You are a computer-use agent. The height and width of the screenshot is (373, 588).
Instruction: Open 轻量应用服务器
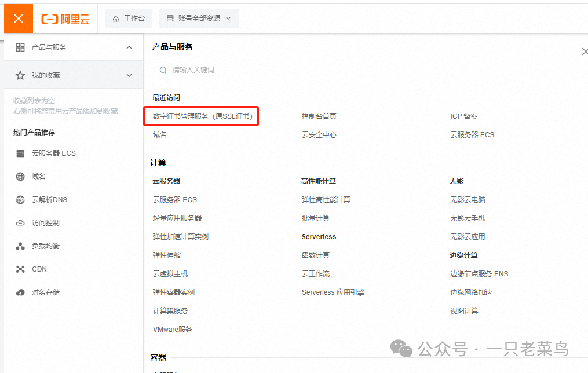click(x=177, y=218)
